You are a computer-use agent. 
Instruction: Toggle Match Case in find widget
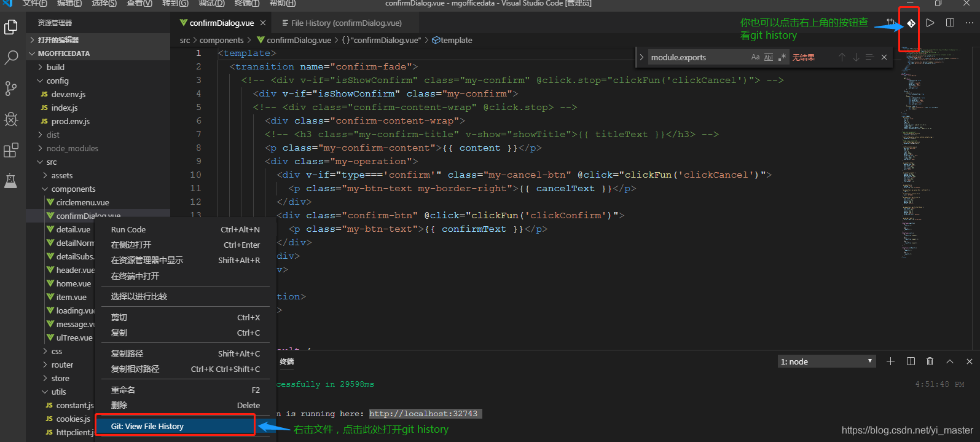(x=755, y=57)
